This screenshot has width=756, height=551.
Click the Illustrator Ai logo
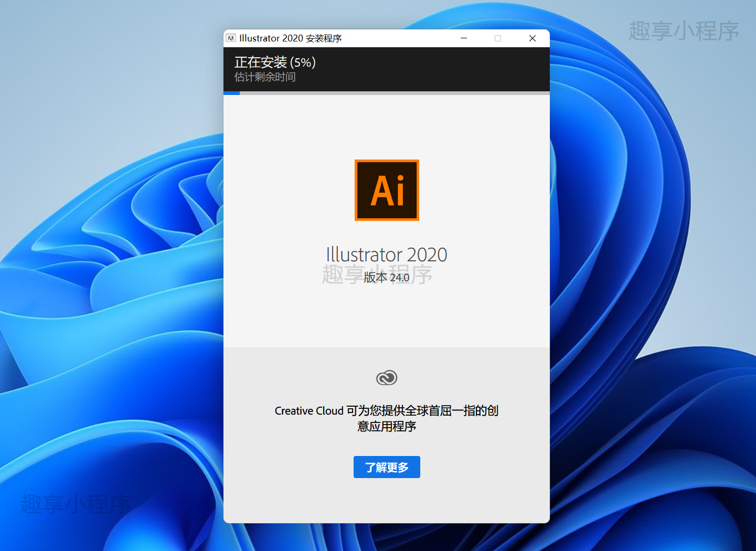[387, 190]
